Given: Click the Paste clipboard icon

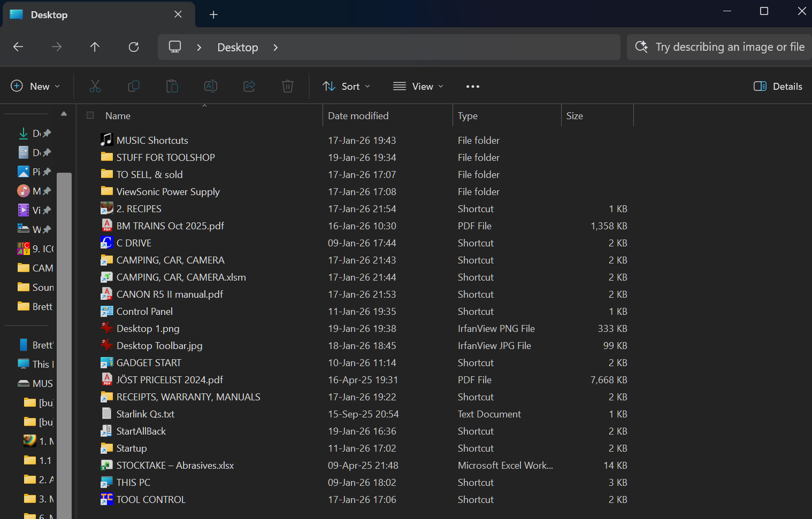Looking at the screenshot, I should click(172, 86).
